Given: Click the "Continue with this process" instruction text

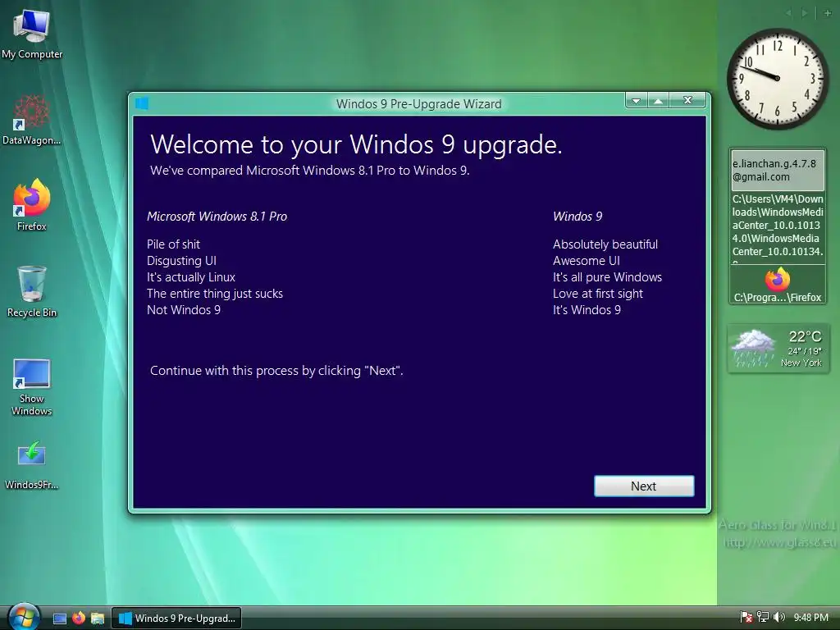Looking at the screenshot, I should tap(276, 371).
